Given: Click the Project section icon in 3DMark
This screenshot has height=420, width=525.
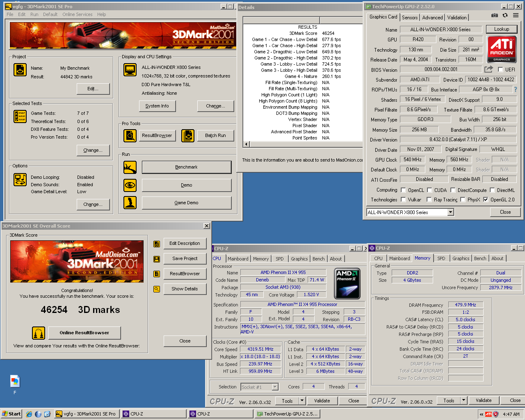Looking at the screenshot, I should click(20, 70).
